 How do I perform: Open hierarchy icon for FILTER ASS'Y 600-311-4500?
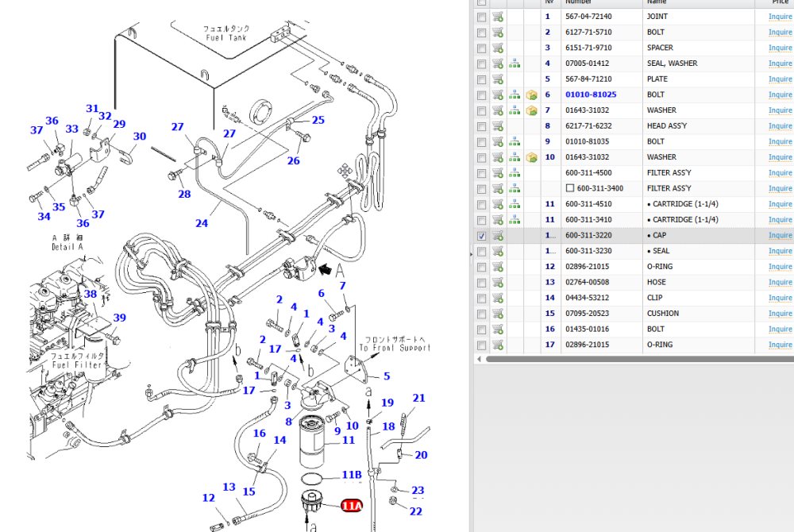515,173
